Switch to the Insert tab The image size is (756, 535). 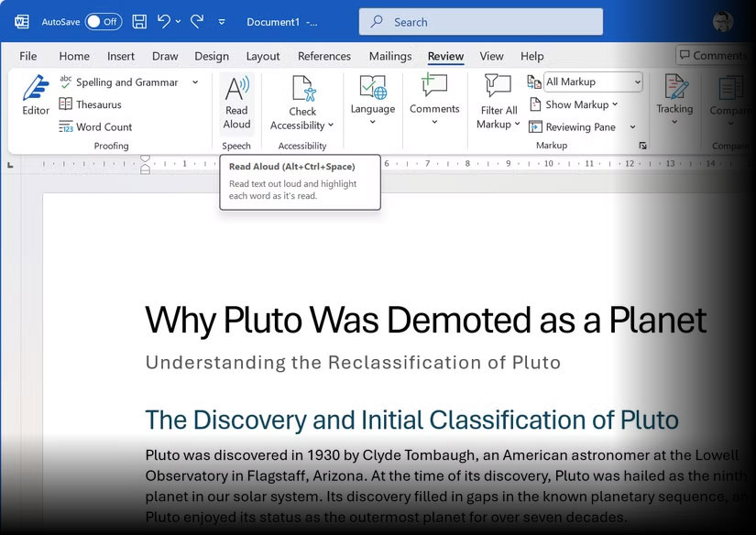click(x=121, y=56)
